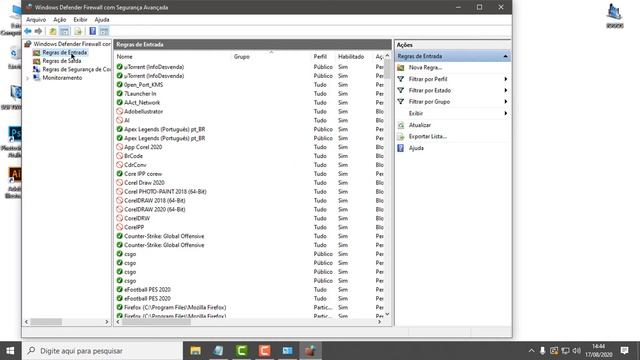Image resolution: width=640 pixels, height=360 pixels.
Task: Click the Ajuda icon in Ações pane
Action: pos(401,148)
